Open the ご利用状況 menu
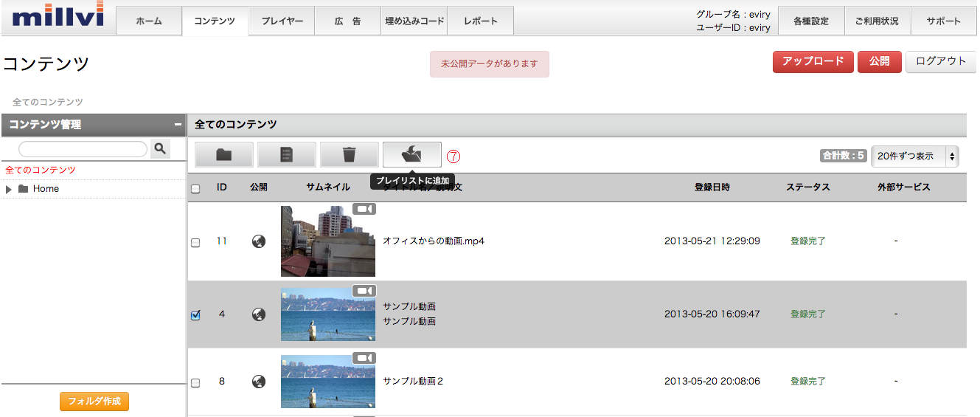The image size is (980, 417). coord(878,21)
